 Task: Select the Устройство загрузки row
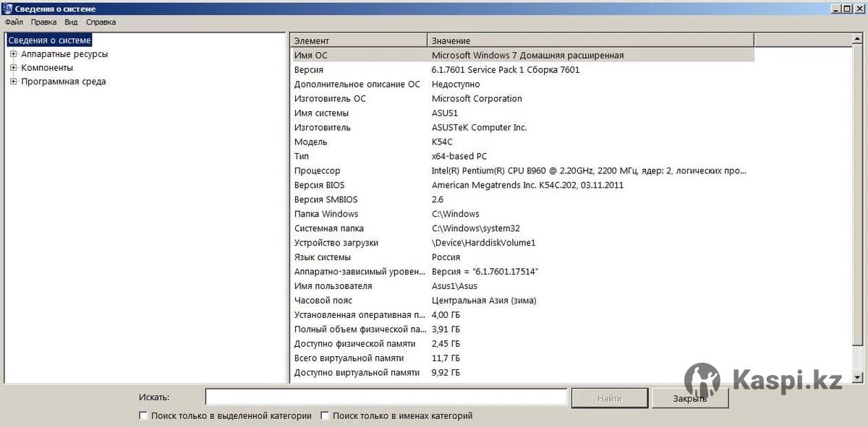pyautogui.click(x=522, y=243)
